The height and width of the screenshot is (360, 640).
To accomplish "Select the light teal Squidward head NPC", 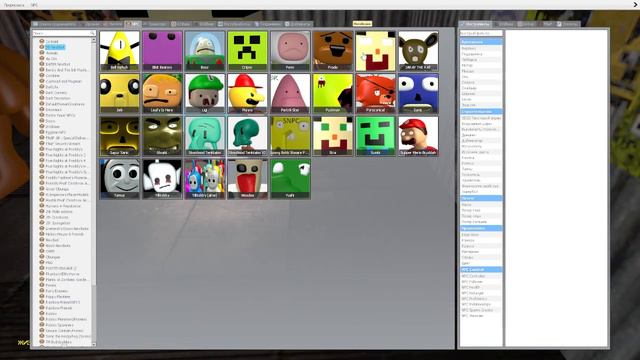I will (205, 136).
